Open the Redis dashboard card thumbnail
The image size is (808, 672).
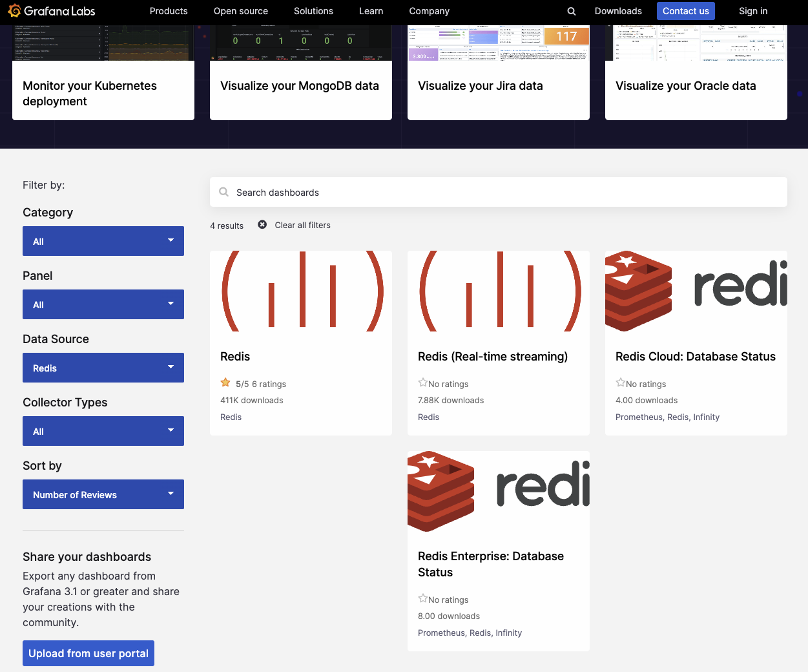(301, 291)
